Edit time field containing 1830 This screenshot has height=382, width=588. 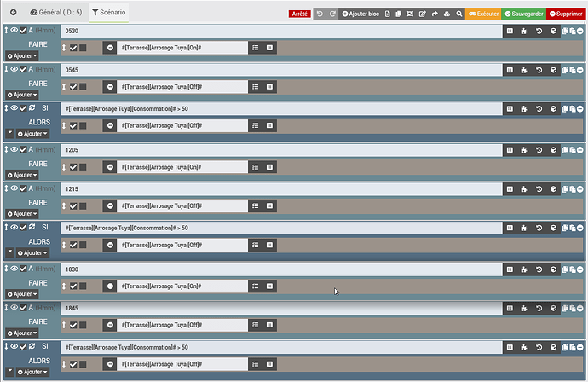coord(281,269)
